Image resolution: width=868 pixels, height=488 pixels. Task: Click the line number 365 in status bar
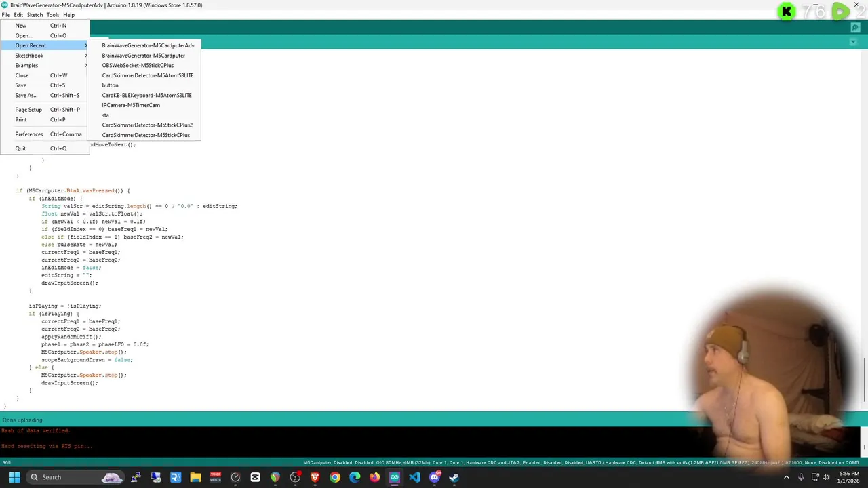(5, 463)
